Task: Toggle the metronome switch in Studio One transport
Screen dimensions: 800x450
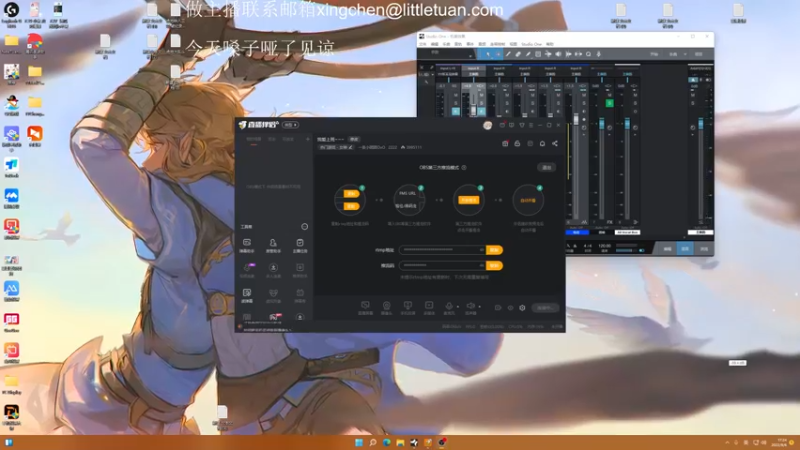Action: tap(641, 251)
